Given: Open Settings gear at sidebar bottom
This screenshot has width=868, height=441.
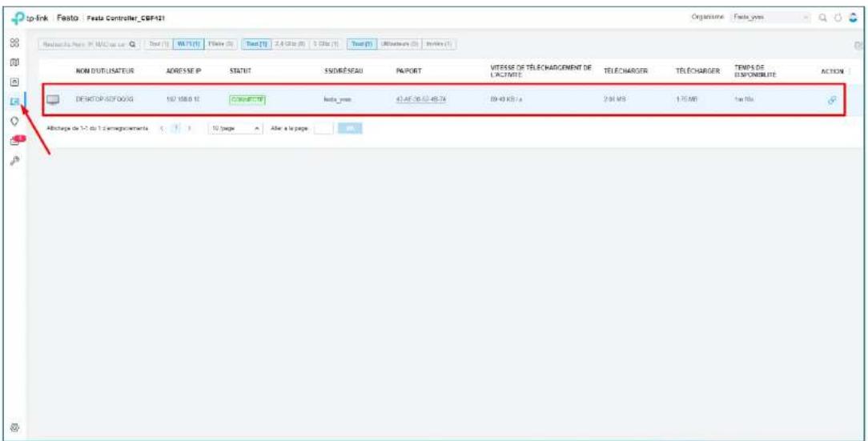Looking at the screenshot, I should click(15, 427).
